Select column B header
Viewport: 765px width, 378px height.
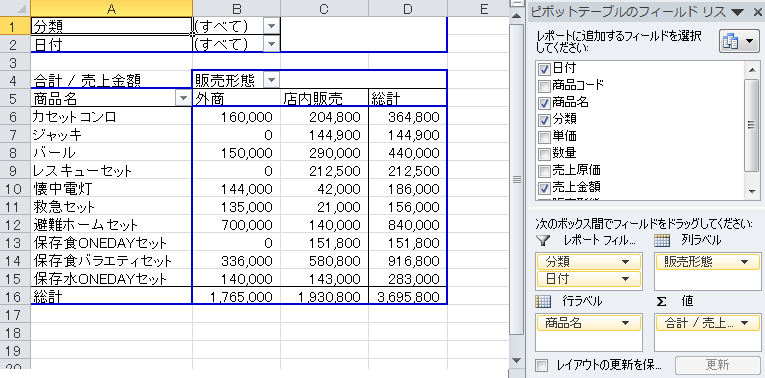(x=237, y=8)
